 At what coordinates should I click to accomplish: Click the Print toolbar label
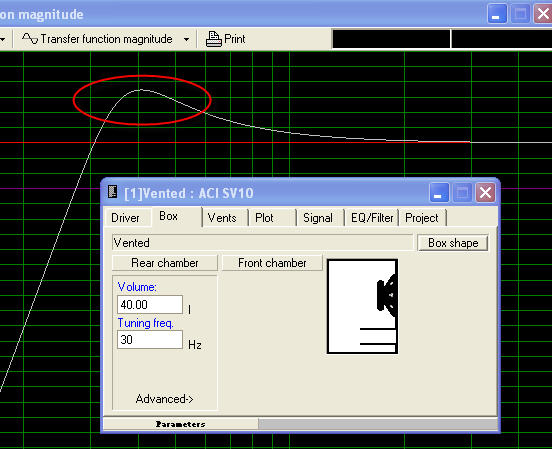(234, 39)
